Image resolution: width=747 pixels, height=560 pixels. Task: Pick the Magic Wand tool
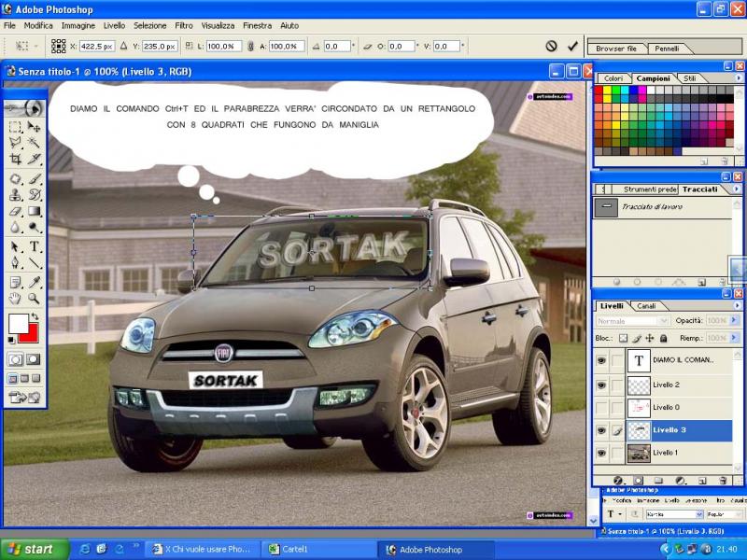[34, 143]
